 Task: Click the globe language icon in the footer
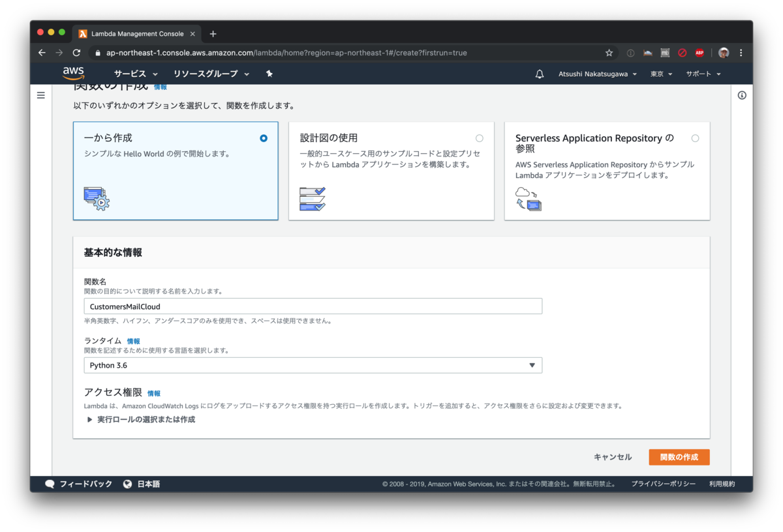point(128,484)
